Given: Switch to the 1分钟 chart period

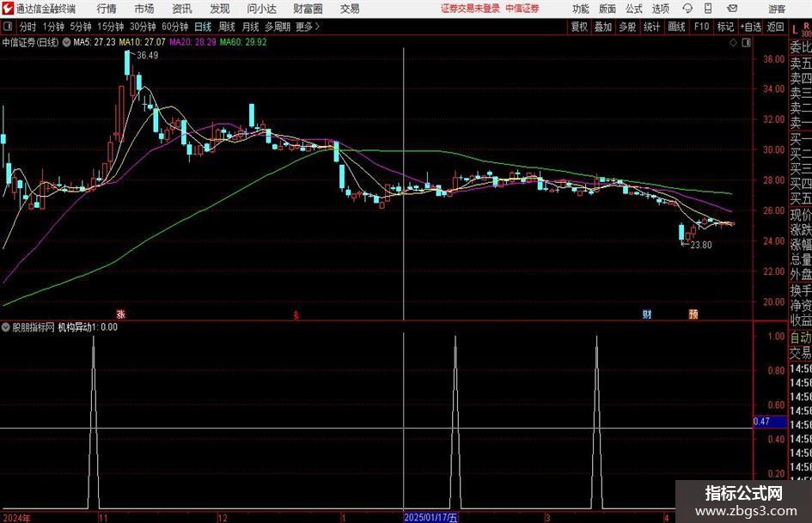Looking at the screenshot, I should [x=53, y=27].
